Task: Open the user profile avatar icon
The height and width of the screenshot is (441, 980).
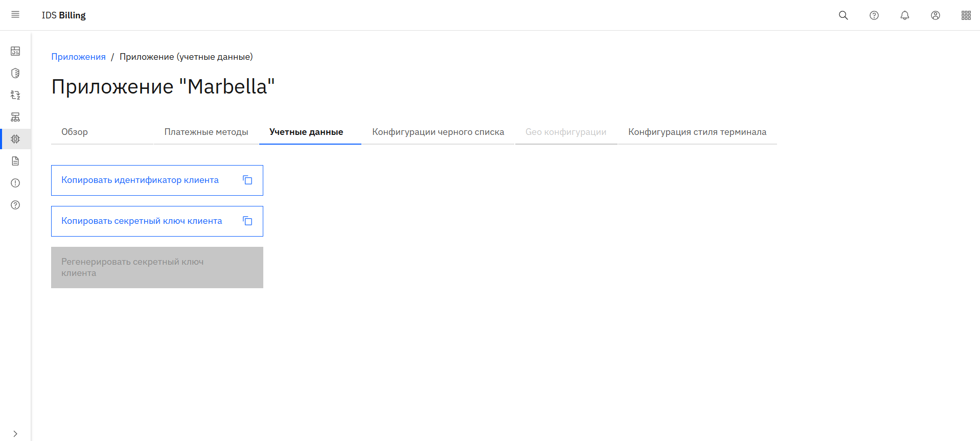Action: click(x=935, y=15)
